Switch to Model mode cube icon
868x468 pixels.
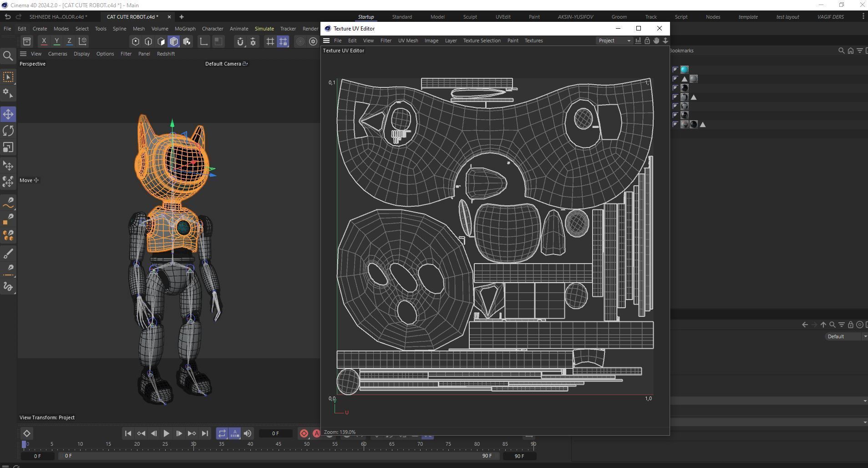tap(174, 41)
